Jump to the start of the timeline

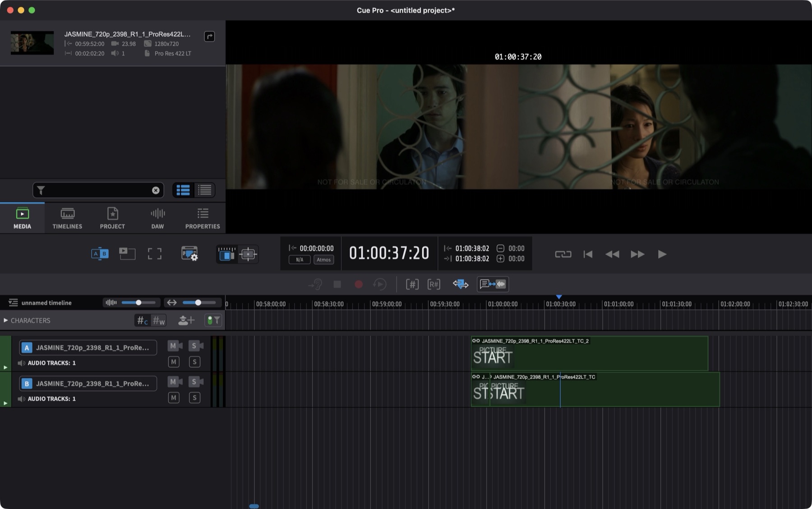(588, 254)
